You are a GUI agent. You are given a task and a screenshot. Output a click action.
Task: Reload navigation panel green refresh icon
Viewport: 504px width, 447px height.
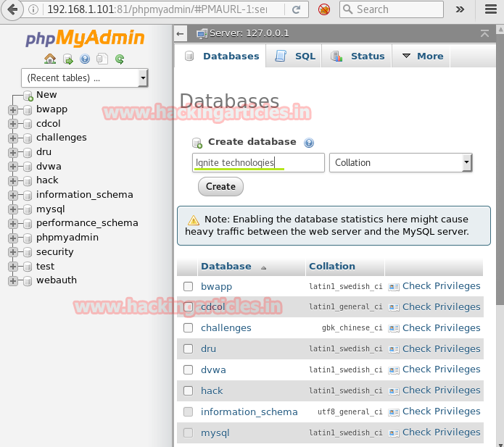pyautogui.click(x=120, y=59)
